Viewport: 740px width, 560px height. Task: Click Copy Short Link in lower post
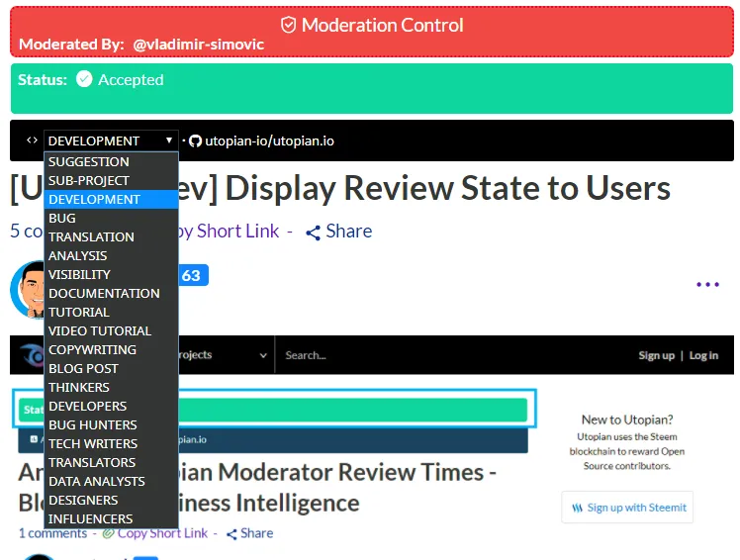coord(162,533)
